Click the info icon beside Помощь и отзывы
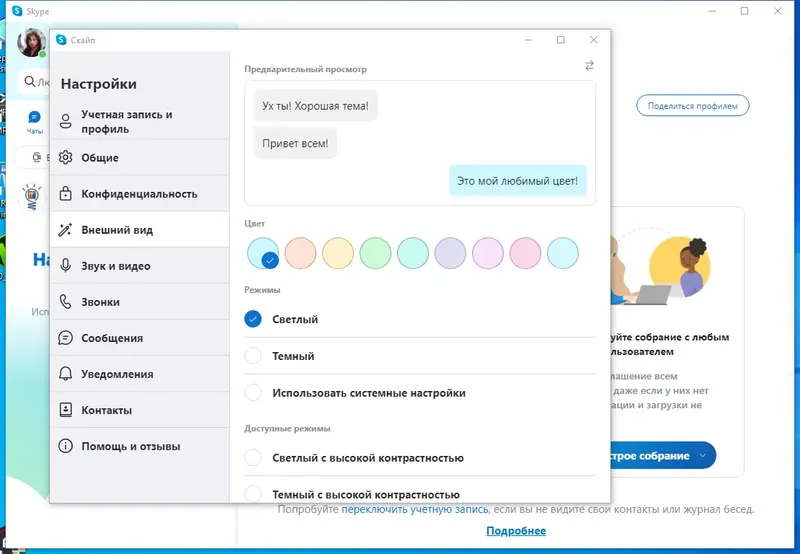The width and height of the screenshot is (800, 554). tap(65, 446)
